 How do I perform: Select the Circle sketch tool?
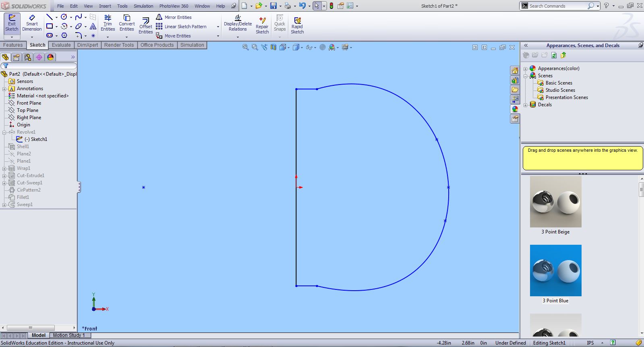click(x=64, y=17)
